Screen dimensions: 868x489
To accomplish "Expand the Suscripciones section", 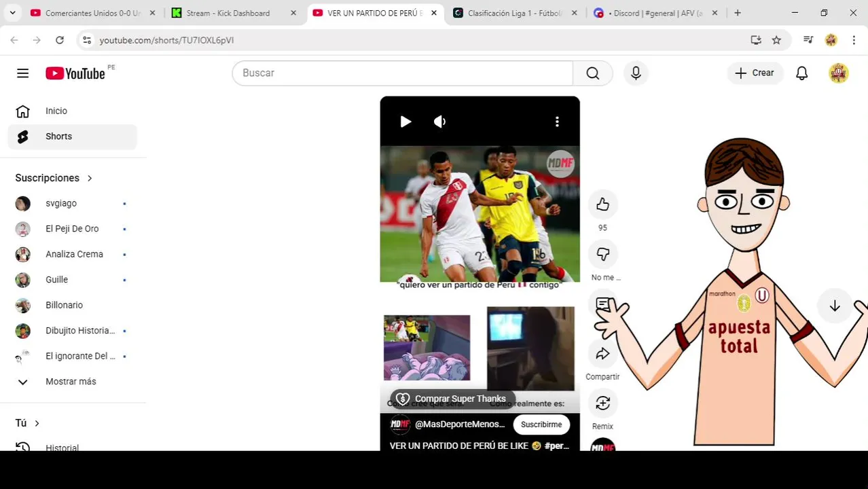I will pos(54,178).
